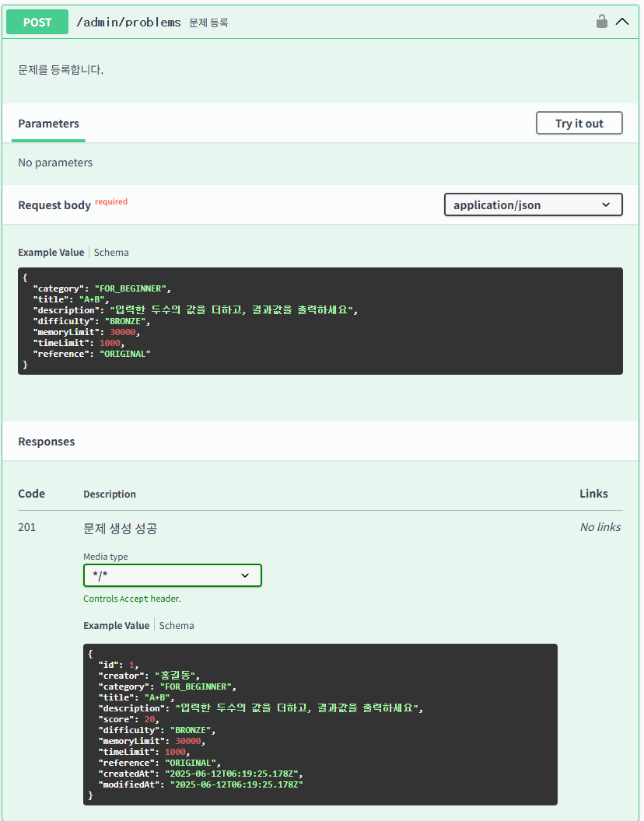The image size is (644, 821).
Task: Open the response Media type dropdown
Action: pos(173,575)
